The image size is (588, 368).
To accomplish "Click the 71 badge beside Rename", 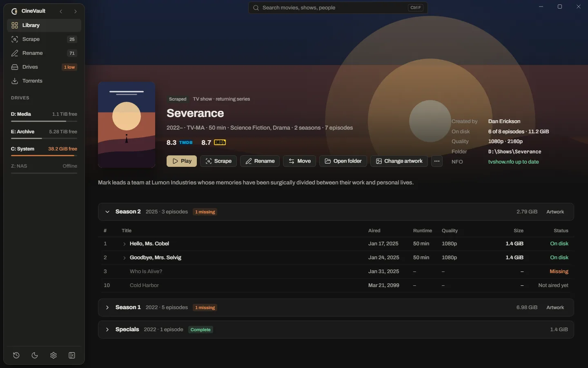I will (x=72, y=53).
